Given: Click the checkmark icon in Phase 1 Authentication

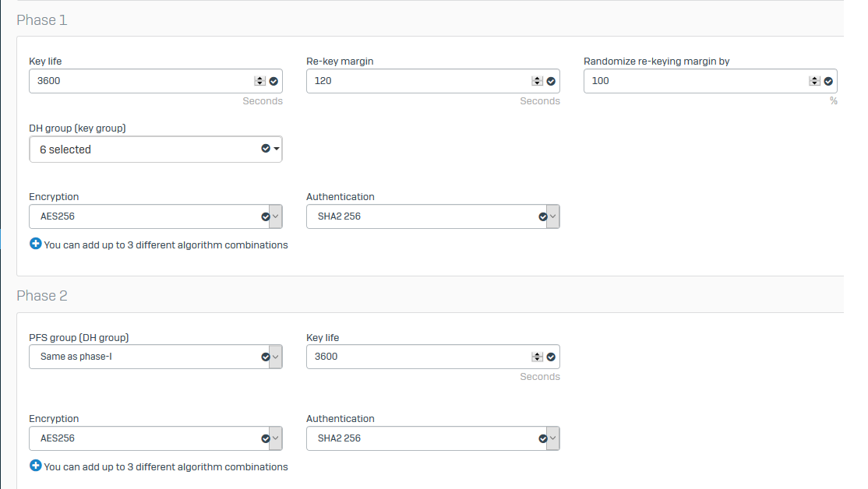Looking at the screenshot, I should [543, 216].
